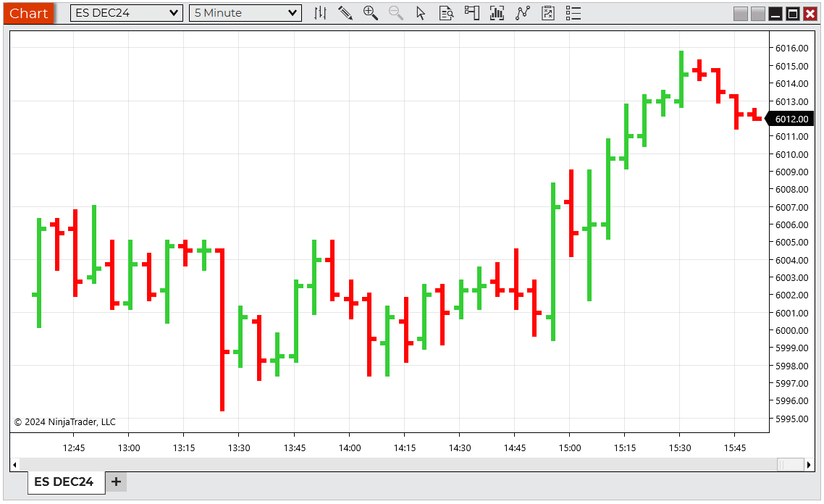
Task: Click the 6000.00 price axis label
Action: click(x=791, y=331)
